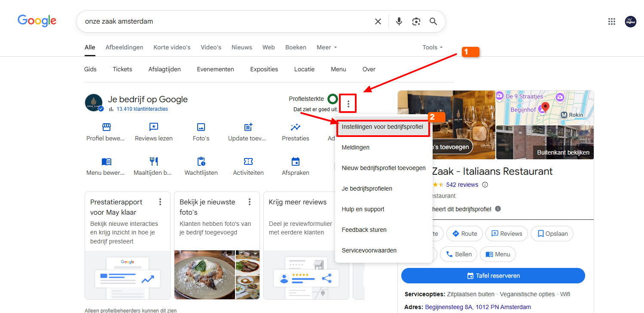This screenshot has height=313, width=644.
Task: Expand the Meer search filter dropdown
Action: [327, 47]
